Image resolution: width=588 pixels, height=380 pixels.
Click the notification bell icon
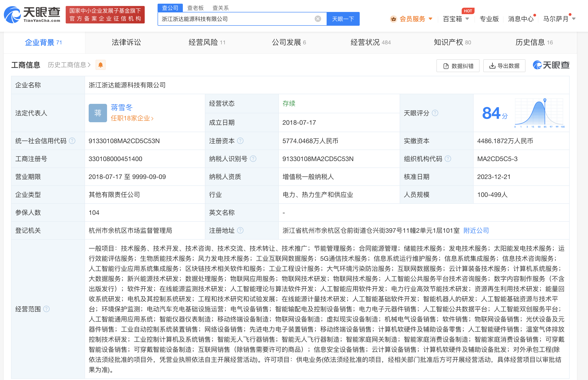coord(101,65)
